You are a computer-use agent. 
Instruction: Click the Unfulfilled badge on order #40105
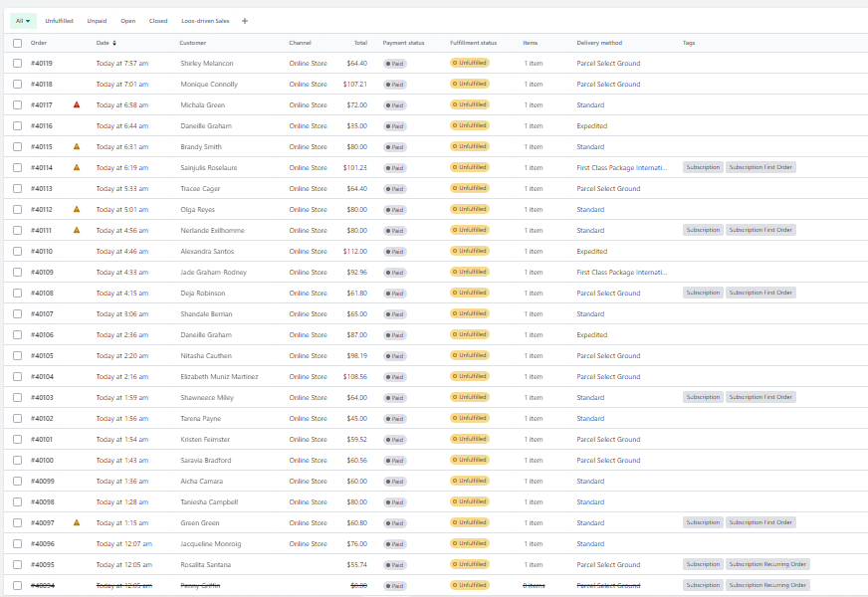[x=470, y=355]
